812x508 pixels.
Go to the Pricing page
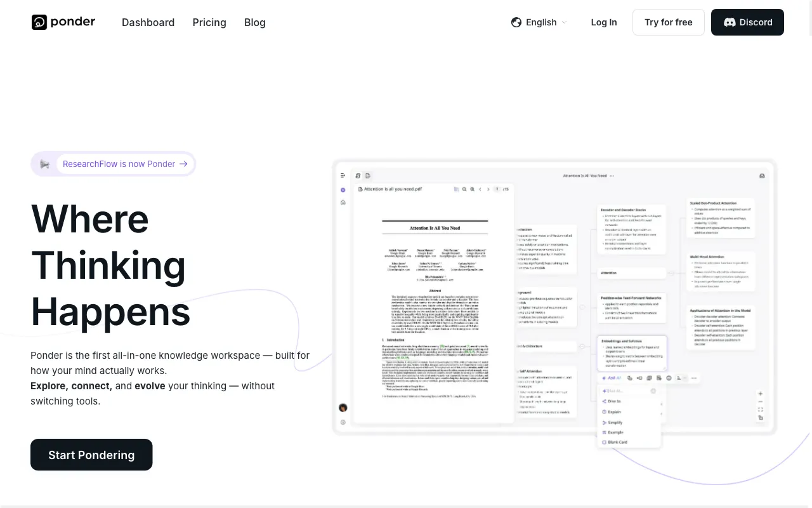point(209,22)
